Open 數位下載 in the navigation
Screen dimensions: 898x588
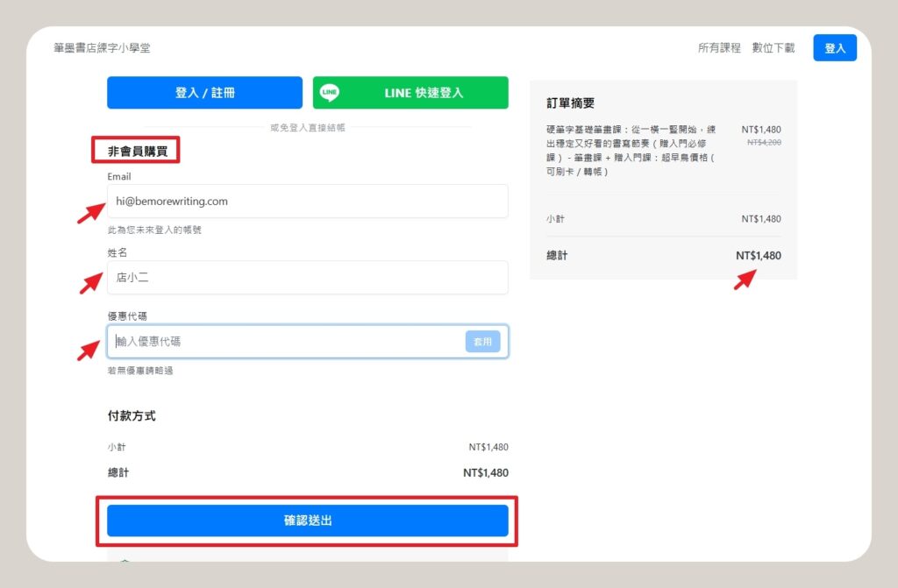pos(773,48)
